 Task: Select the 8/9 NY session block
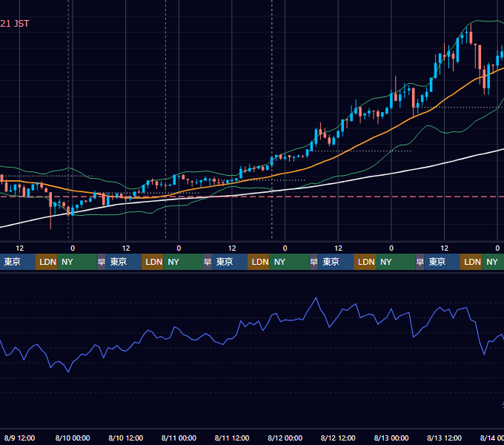[x=77, y=262]
